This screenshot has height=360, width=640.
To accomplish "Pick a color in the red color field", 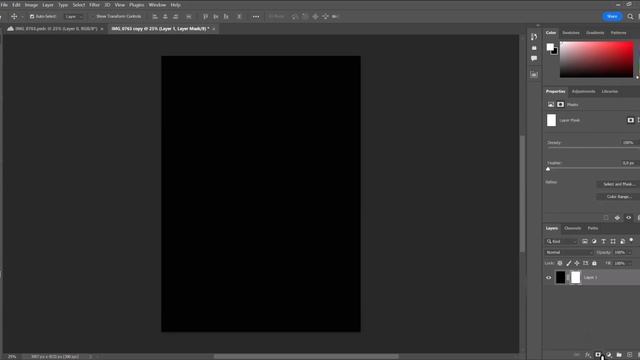I will pos(597,60).
